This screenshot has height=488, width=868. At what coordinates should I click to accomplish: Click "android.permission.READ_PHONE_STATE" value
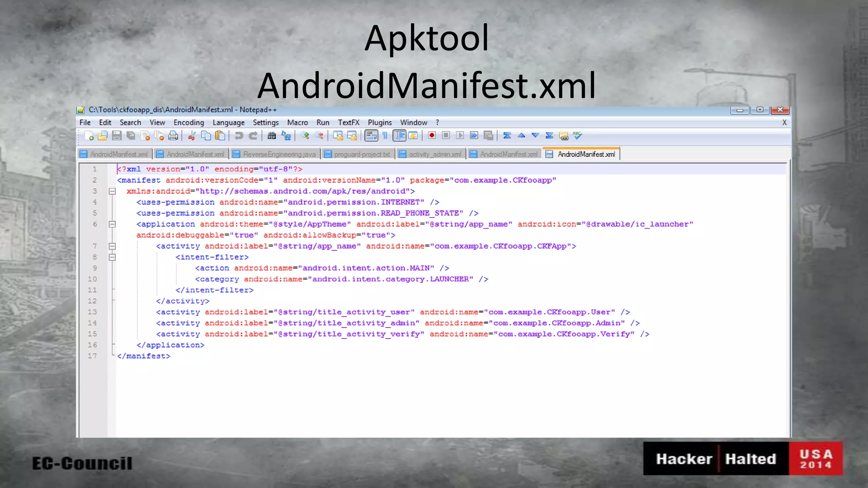click(x=373, y=213)
